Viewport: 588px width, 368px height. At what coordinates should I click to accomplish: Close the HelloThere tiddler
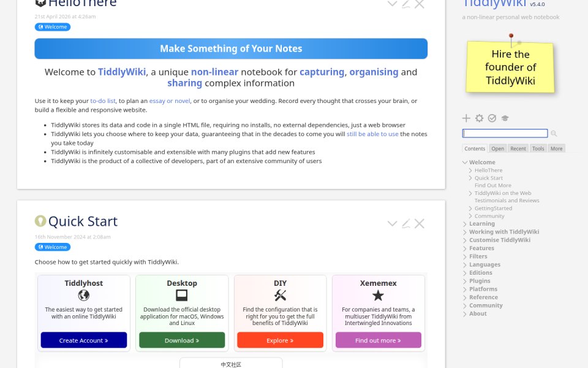click(x=419, y=4)
